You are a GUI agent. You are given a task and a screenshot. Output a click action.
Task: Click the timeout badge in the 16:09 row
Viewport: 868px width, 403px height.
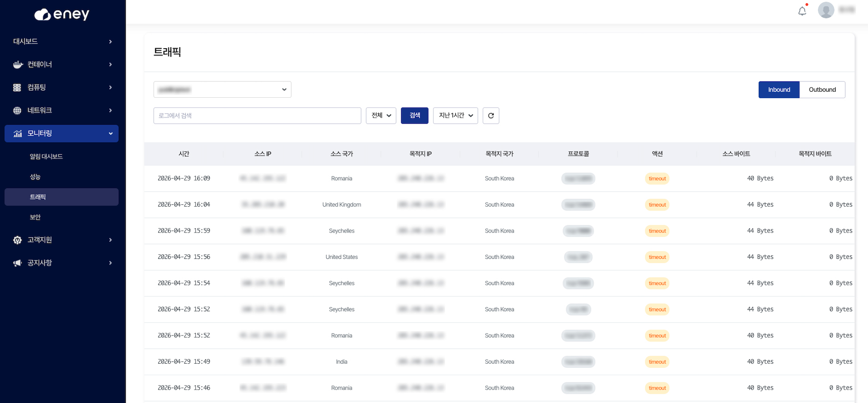[657, 178]
